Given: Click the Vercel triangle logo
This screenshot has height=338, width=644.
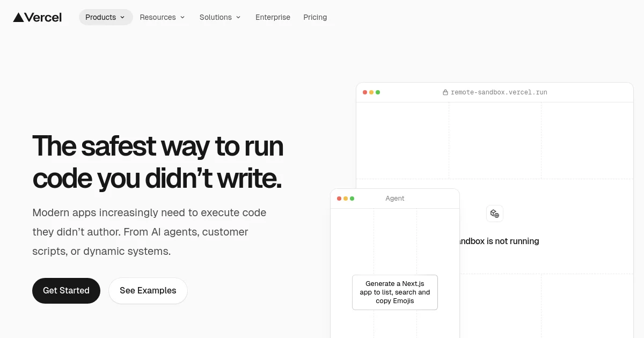Looking at the screenshot, I should 18,17.
